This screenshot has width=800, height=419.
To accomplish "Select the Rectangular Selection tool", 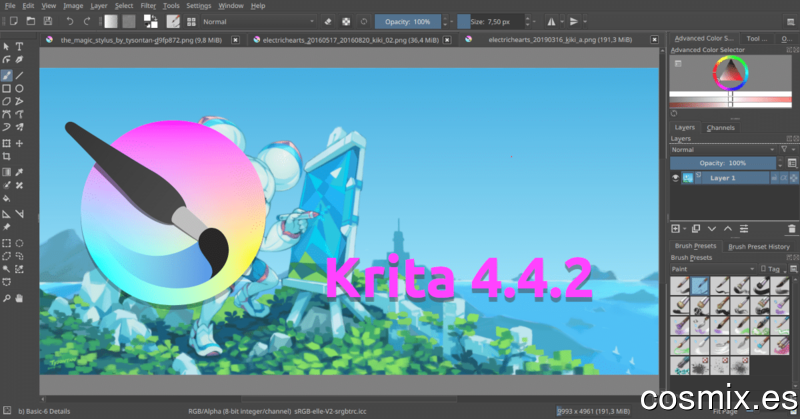I will (6, 243).
